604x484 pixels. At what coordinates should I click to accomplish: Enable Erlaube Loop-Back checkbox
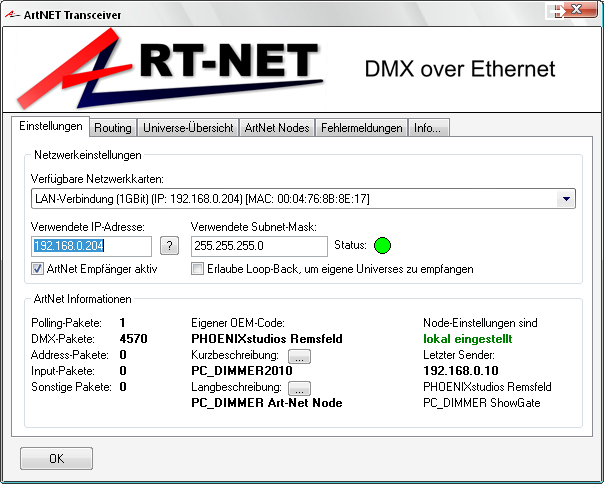point(197,269)
